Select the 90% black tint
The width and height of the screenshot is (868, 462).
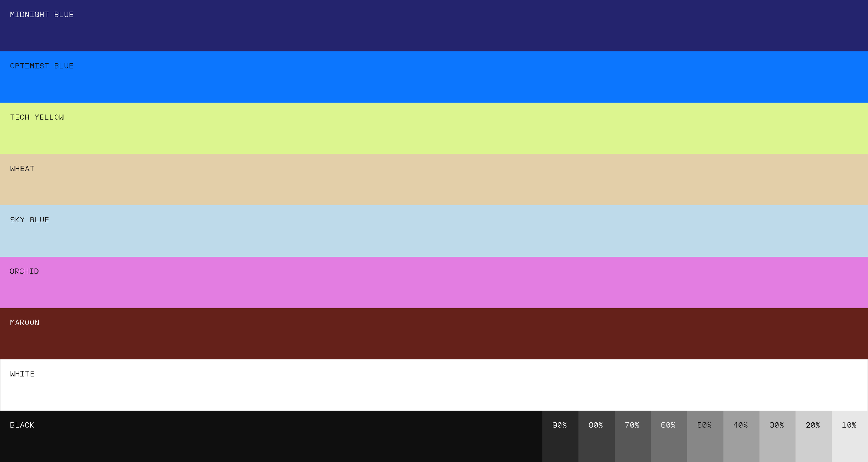[x=560, y=436]
